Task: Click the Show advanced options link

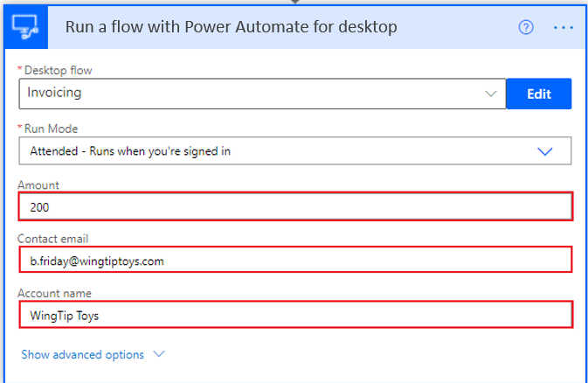Action: pyautogui.click(x=82, y=354)
